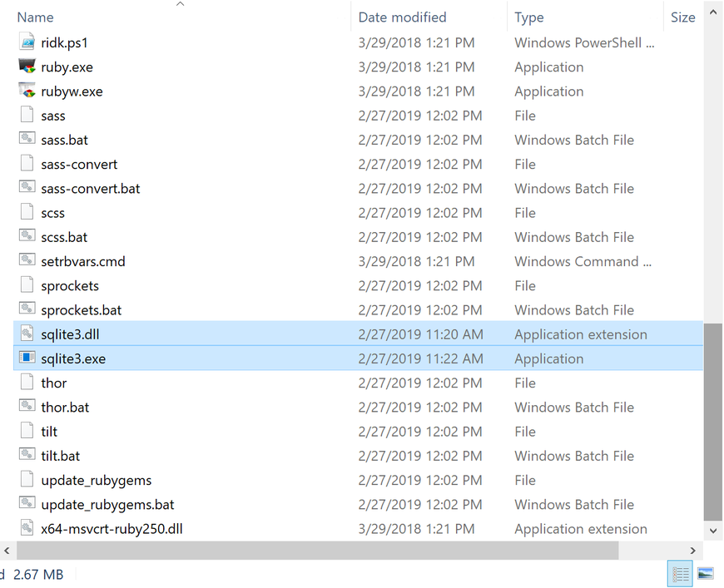The width and height of the screenshot is (724, 588).
Task: Select the file named ridk.ps1
Action: pyautogui.click(x=64, y=42)
